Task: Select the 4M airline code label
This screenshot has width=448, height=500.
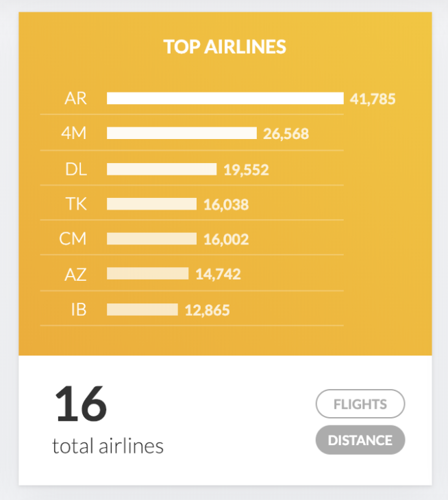Action: (74, 134)
